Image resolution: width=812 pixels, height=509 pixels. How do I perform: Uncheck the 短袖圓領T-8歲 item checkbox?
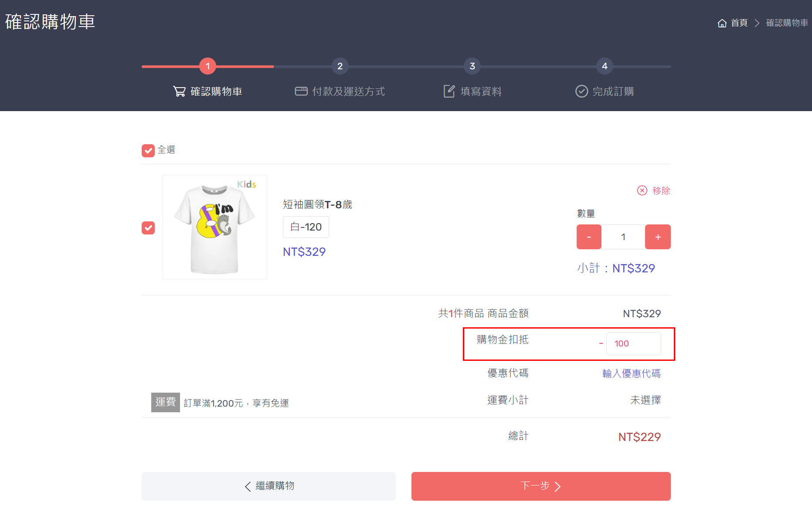(148, 228)
